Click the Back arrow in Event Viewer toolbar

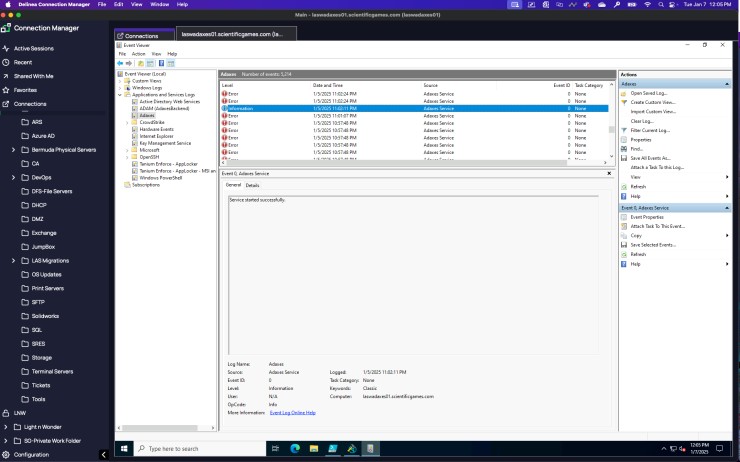point(120,63)
